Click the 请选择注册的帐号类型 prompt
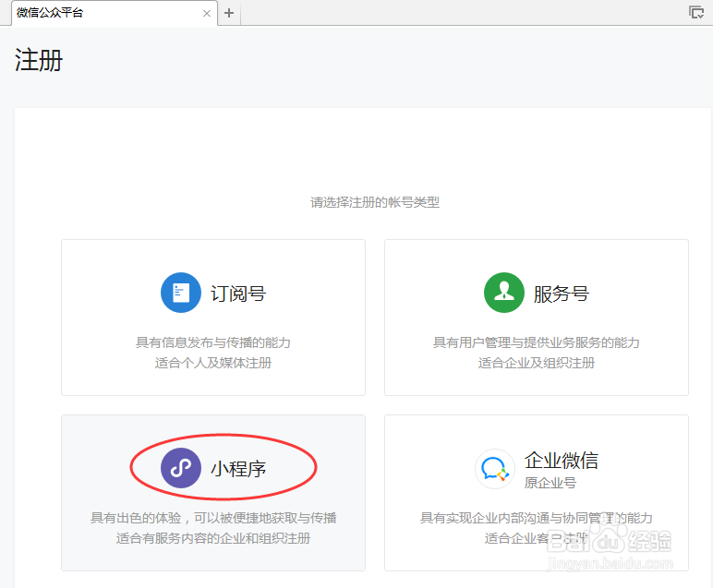713x588 pixels. pos(375,202)
